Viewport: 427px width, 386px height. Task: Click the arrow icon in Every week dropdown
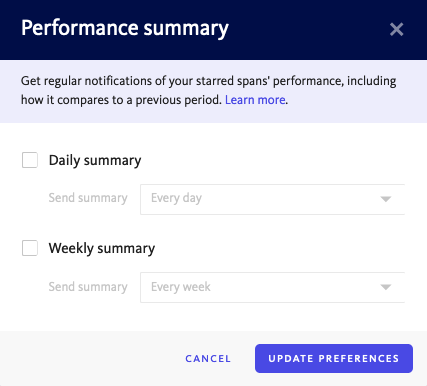point(386,287)
